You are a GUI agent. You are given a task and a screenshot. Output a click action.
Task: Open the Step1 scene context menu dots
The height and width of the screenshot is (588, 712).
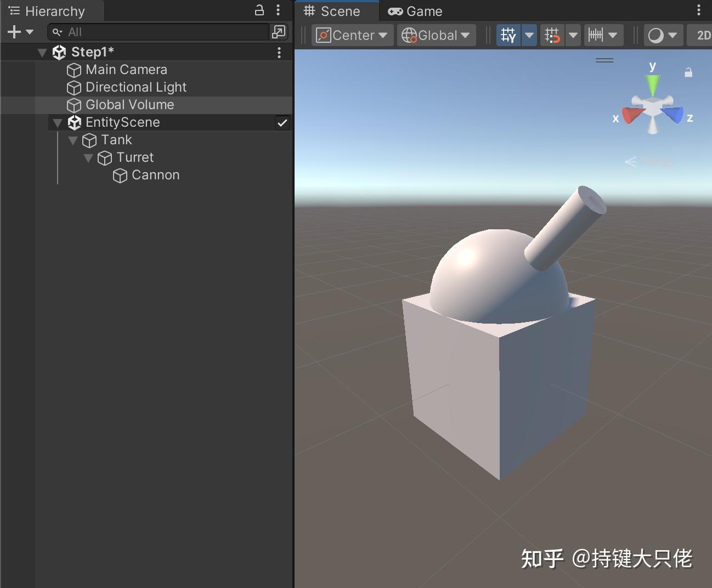pyautogui.click(x=279, y=52)
